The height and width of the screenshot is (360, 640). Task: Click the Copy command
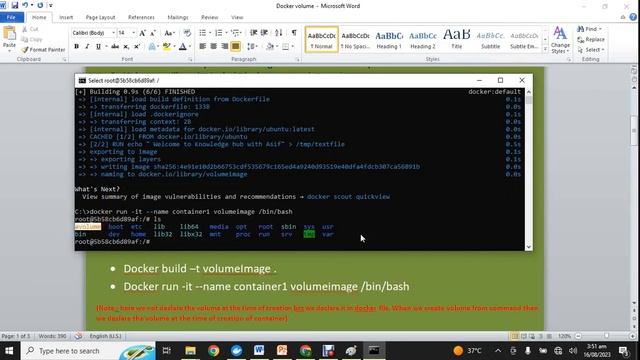point(32,39)
